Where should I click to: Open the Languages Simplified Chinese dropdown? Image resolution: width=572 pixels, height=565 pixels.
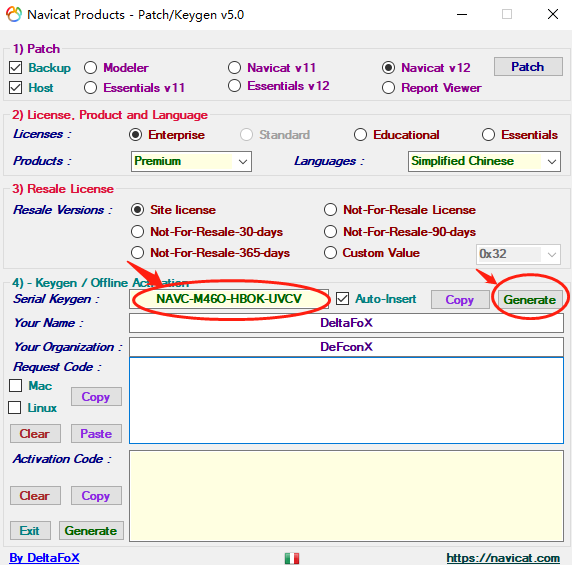pos(484,162)
